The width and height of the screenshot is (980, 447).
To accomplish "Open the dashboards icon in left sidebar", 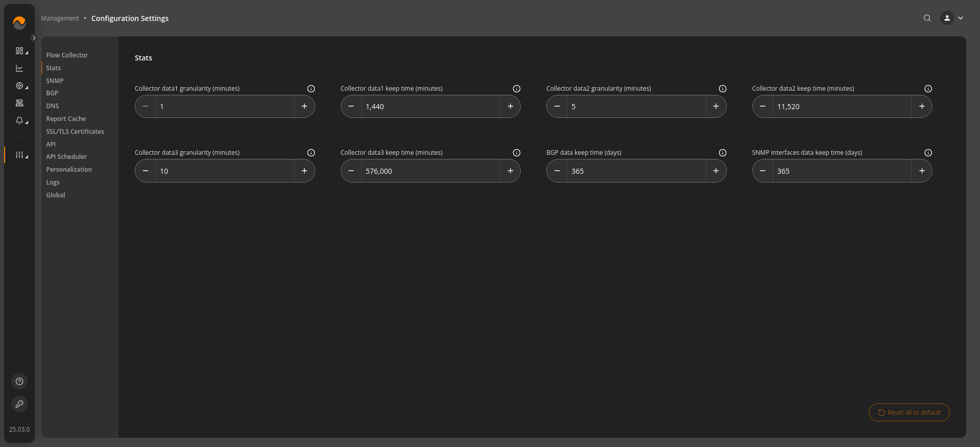I will tap(19, 51).
